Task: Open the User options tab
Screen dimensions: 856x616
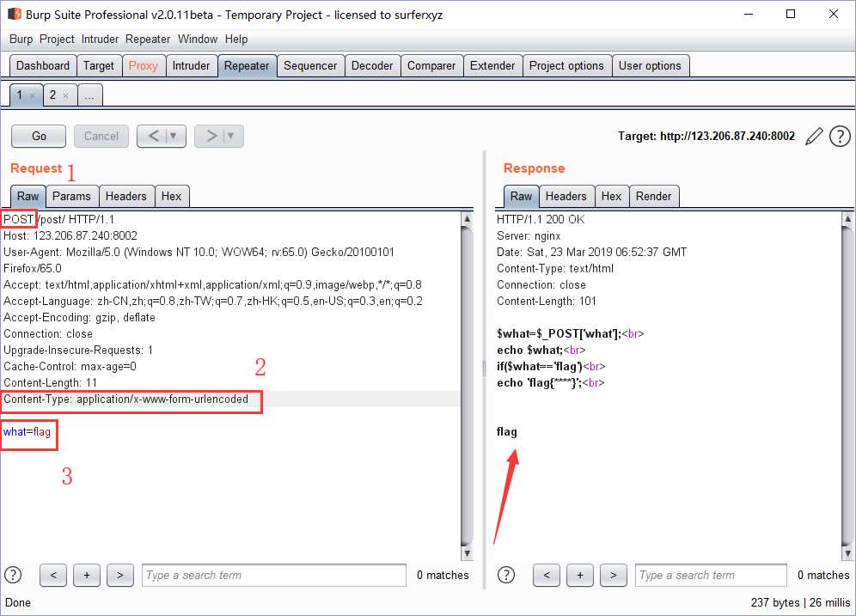Action: click(x=650, y=65)
